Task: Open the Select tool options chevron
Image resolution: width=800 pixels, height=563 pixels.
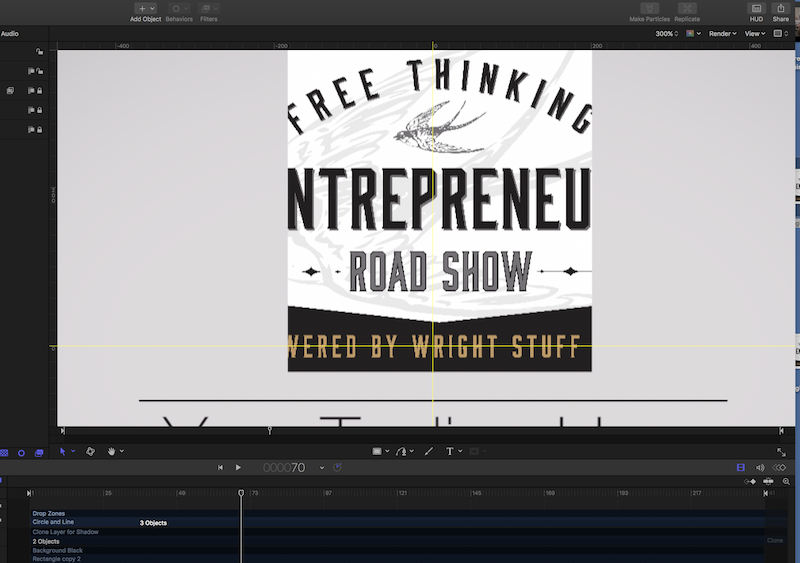Action: pos(73,451)
